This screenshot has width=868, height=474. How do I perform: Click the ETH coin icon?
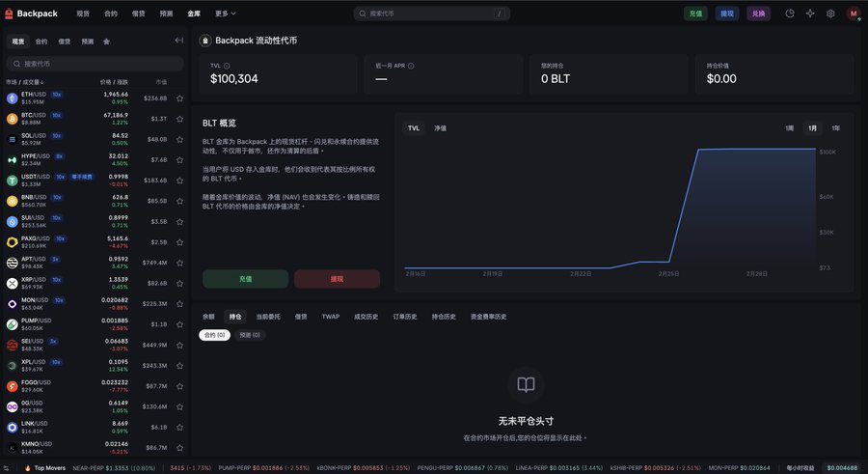click(x=13, y=98)
